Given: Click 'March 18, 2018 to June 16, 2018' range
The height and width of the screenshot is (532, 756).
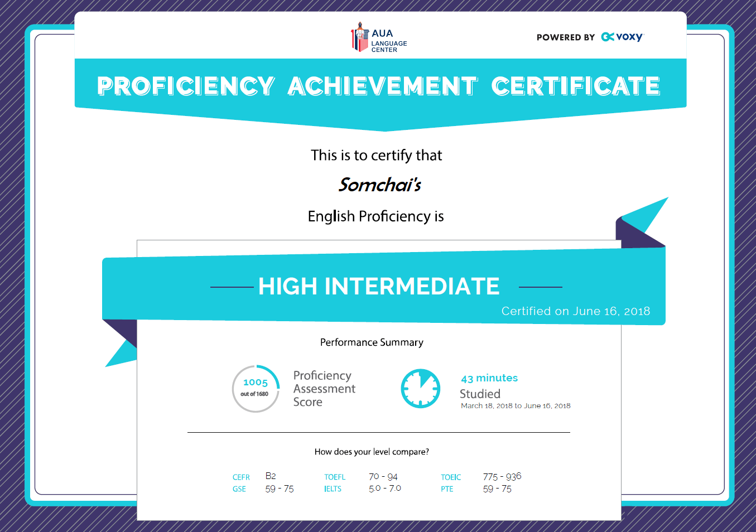Looking at the screenshot, I should pyautogui.click(x=516, y=406).
